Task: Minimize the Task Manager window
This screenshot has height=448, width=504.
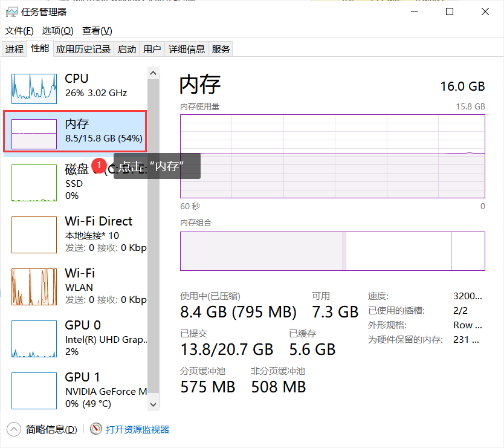Action: (x=415, y=11)
